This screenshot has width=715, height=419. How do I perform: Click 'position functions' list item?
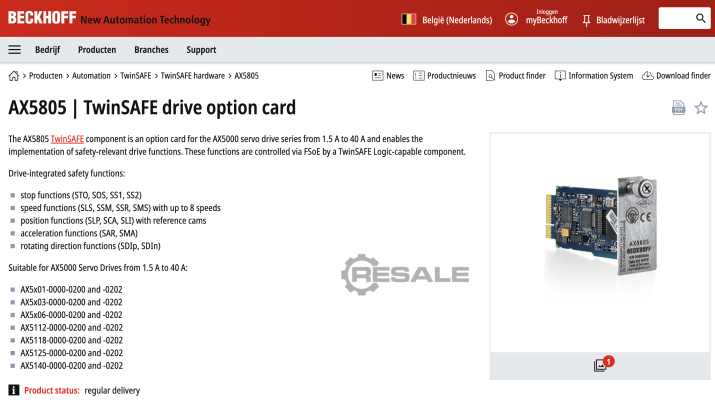point(113,221)
